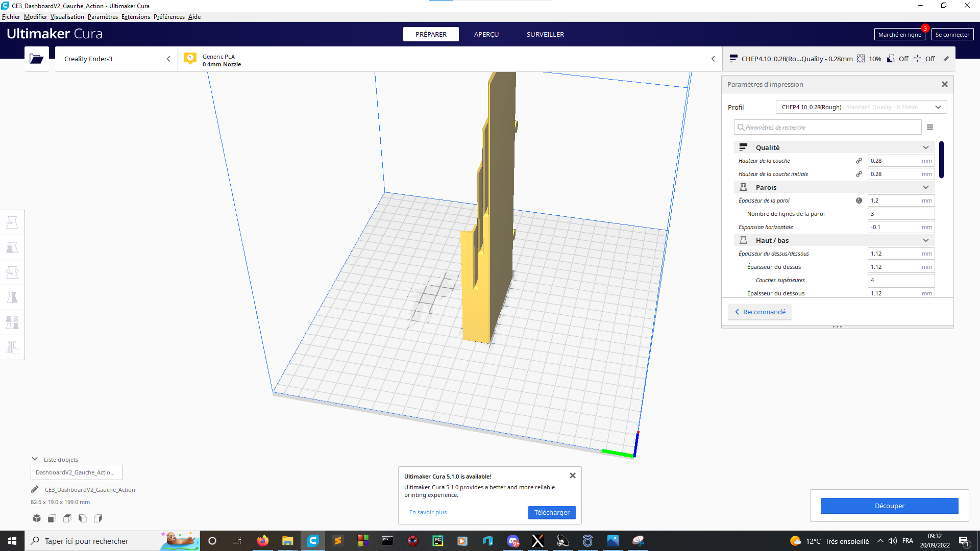The height and width of the screenshot is (551, 980).
Task: Click pencil icon beside CE3_DashboardV2_Gauche_Action
Action: (35, 489)
